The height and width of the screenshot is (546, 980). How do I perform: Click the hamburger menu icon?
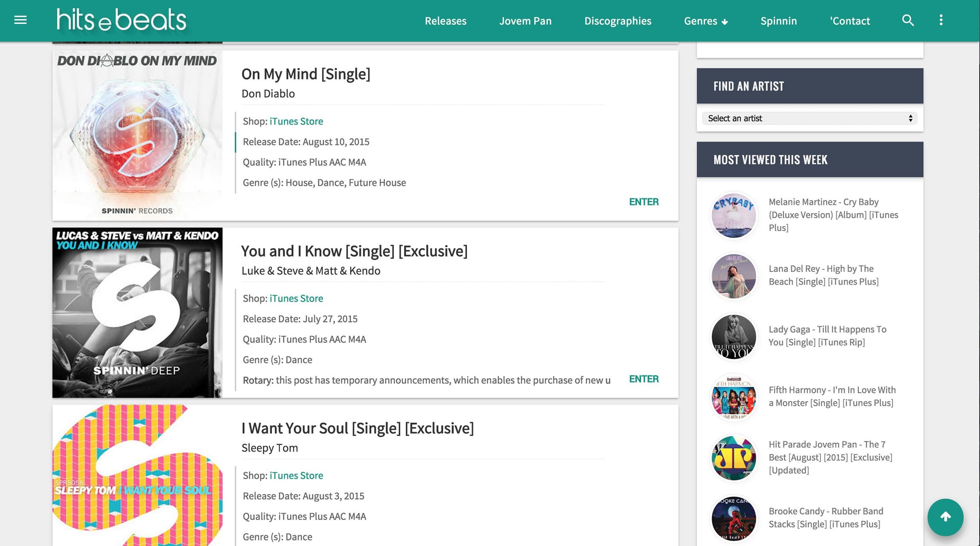pyautogui.click(x=19, y=20)
